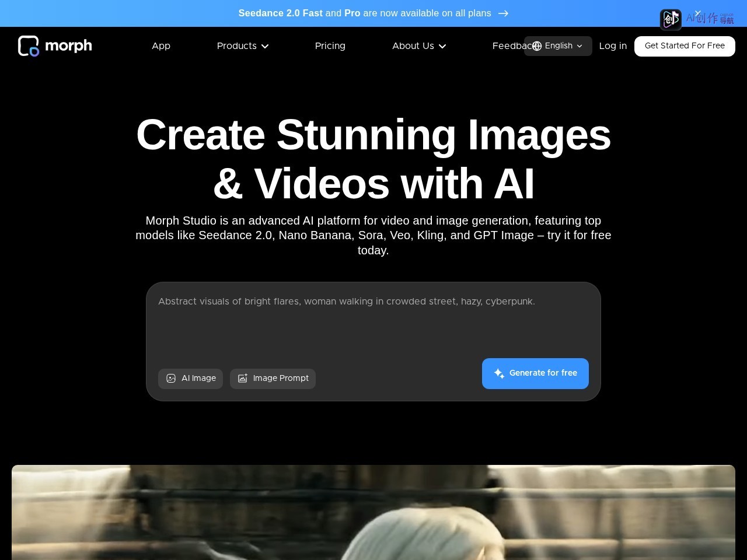Expand the Products menu

point(243,46)
